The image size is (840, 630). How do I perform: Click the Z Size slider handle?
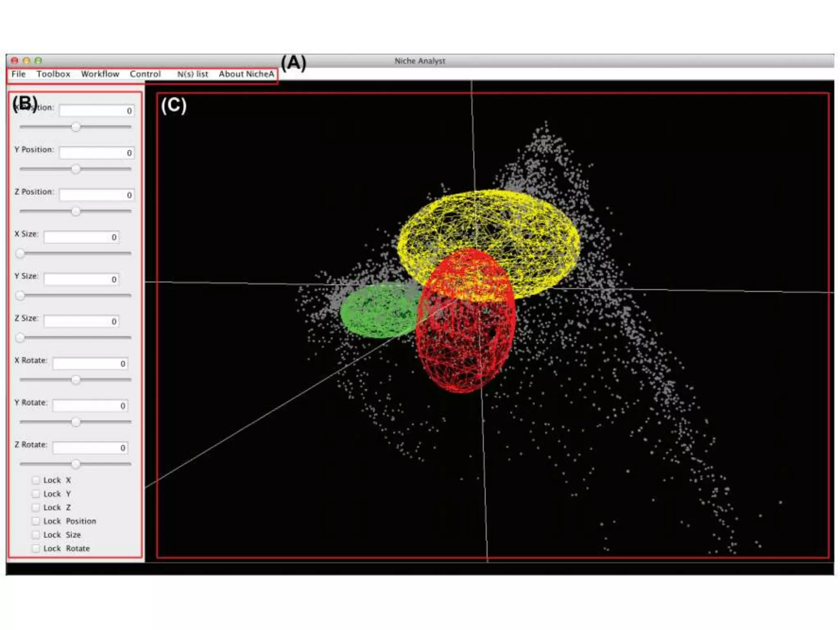tap(20, 338)
